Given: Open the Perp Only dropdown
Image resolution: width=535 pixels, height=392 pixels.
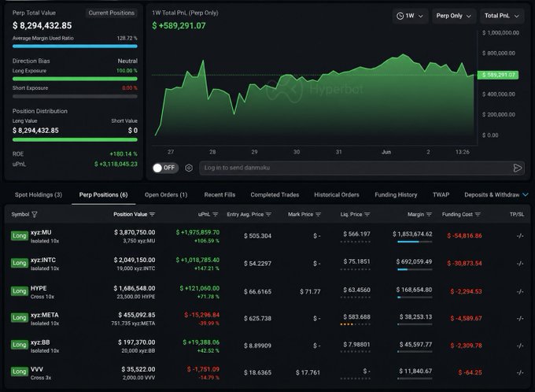Looking at the screenshot, I should [454, 16].
